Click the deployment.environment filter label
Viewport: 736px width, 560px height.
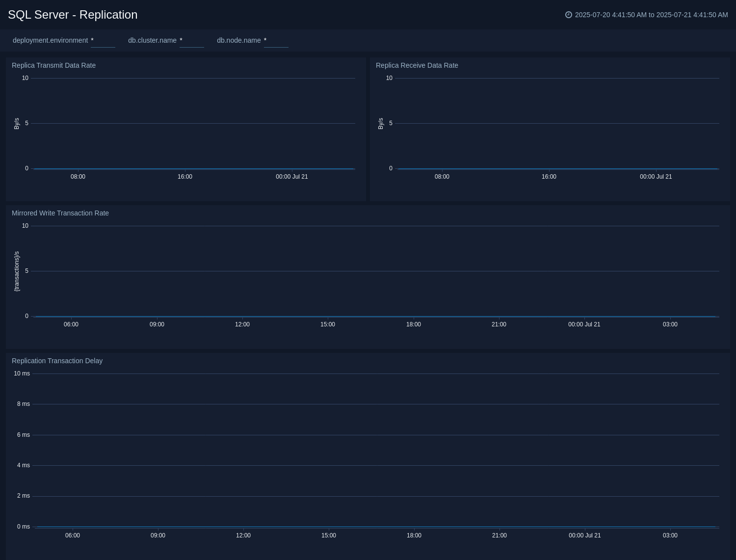50,40
